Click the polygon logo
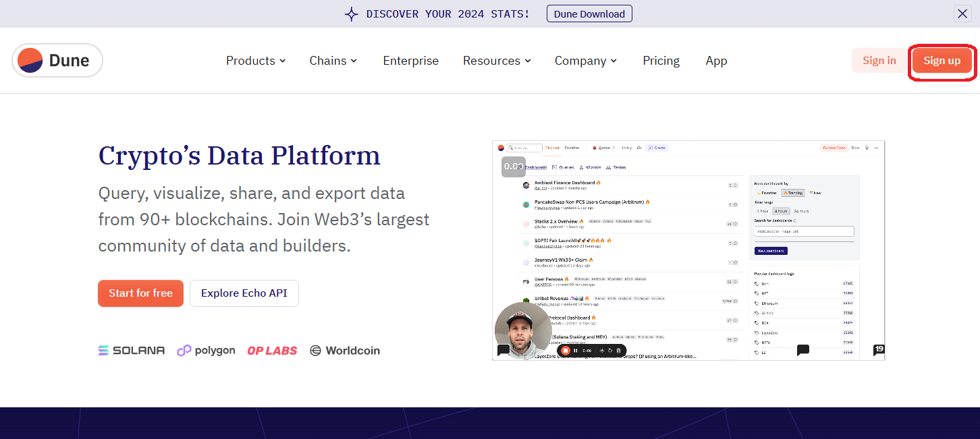The width and height of the screenshot is (980, 439). [206, 351]
